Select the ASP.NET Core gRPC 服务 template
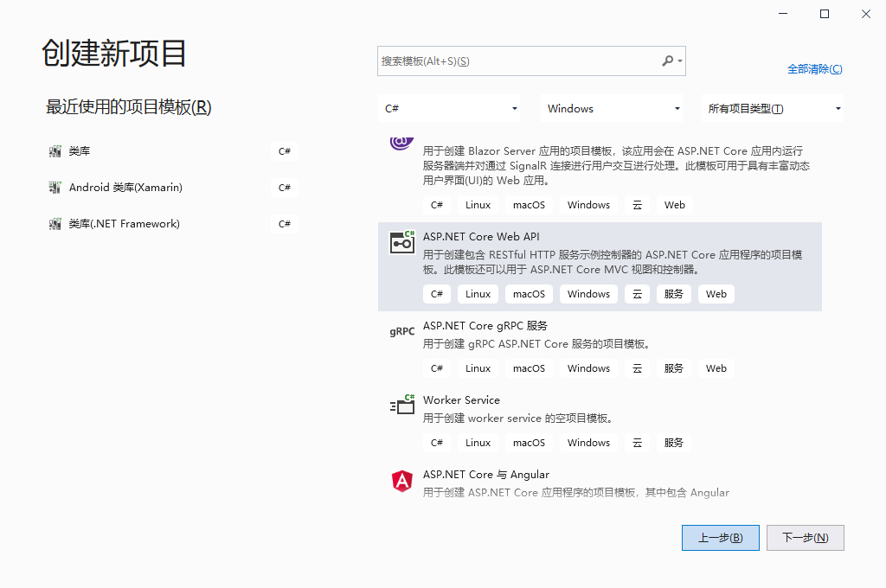 click(x=600, y=347)
